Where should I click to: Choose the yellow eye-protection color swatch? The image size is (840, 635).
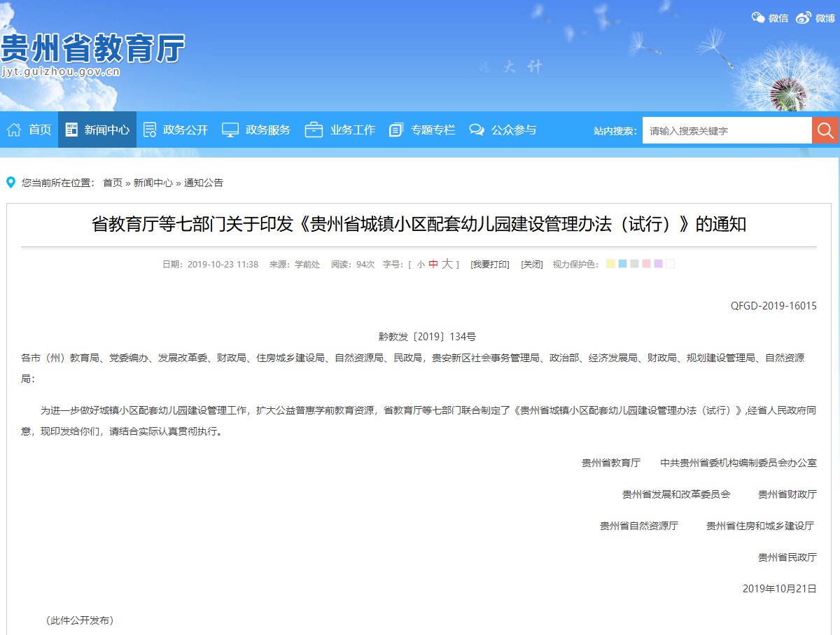point(610,264)
